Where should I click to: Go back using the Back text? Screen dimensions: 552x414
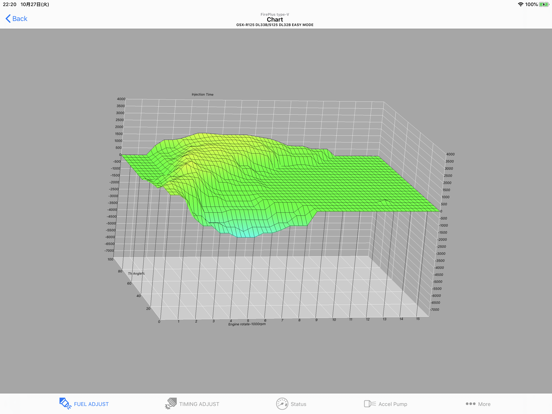click(20, 19)
